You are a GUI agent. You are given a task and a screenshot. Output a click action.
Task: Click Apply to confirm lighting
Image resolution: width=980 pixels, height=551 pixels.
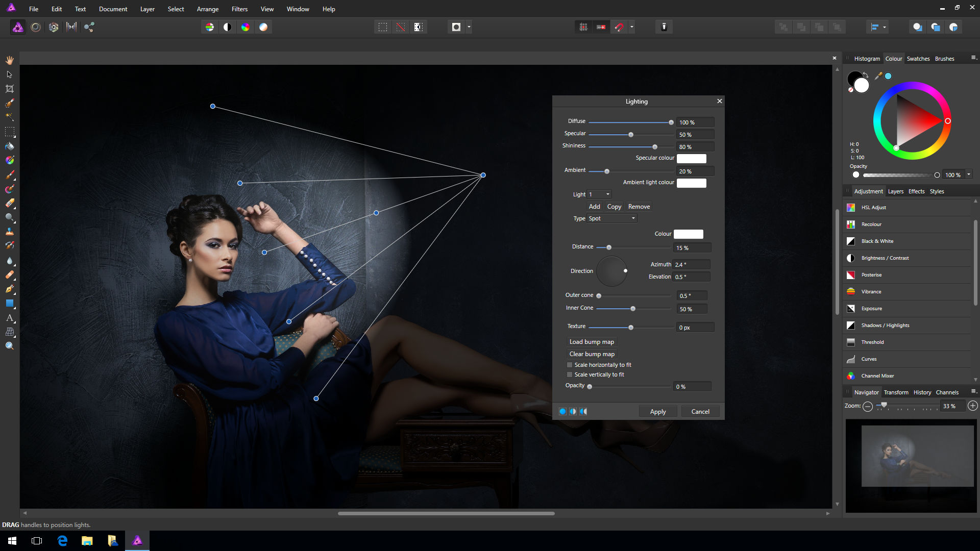657,411
